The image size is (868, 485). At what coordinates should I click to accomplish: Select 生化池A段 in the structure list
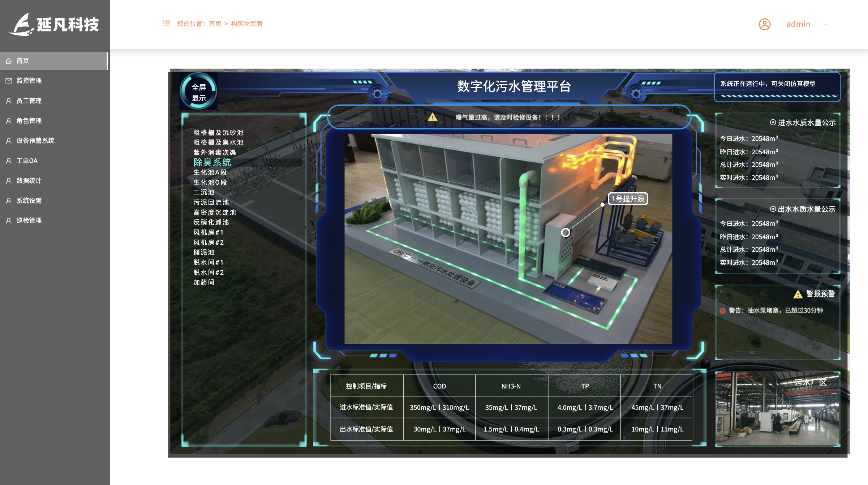(x=210, y=172)
